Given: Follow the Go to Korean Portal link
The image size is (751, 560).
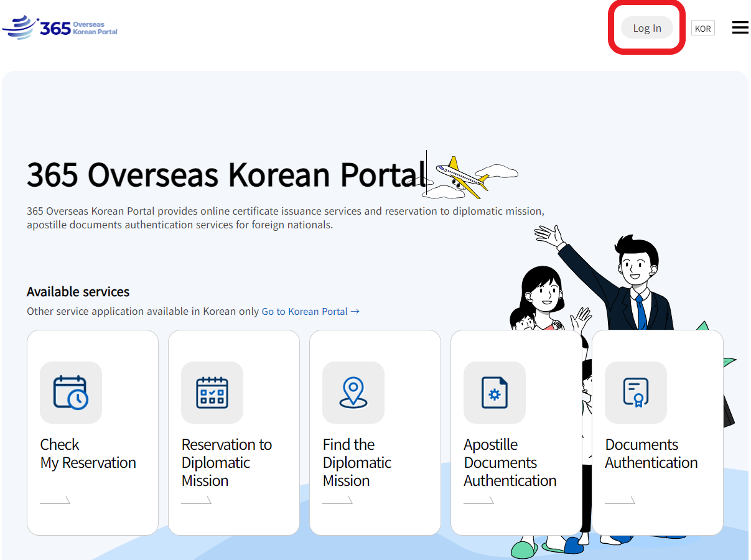Looking at the screenshot, I should point(310,311).
